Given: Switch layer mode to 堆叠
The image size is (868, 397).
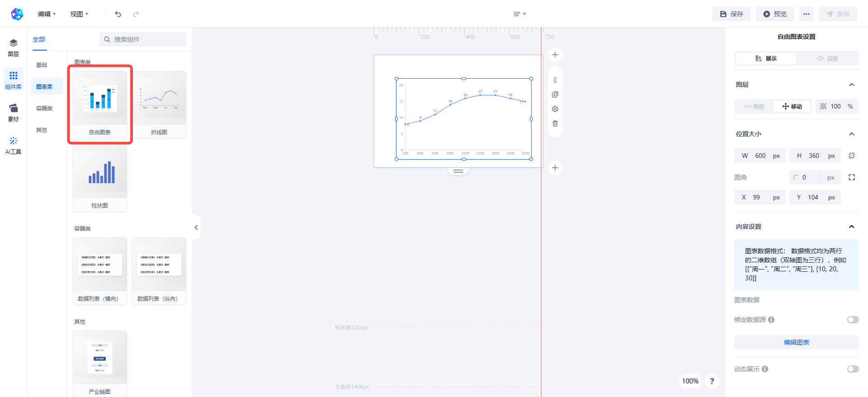Looking at the screenshot, I should coord(754,106).
